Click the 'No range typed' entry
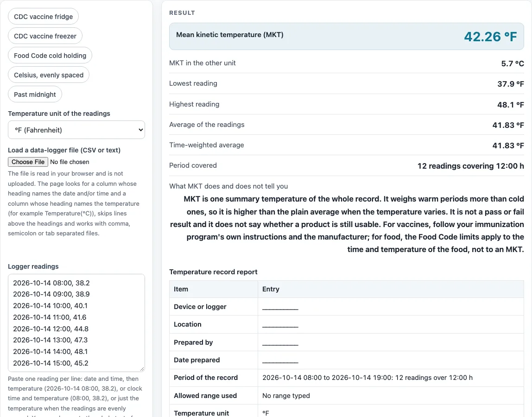This screenshot has height=417, width=532. click(x=286, y=396)
